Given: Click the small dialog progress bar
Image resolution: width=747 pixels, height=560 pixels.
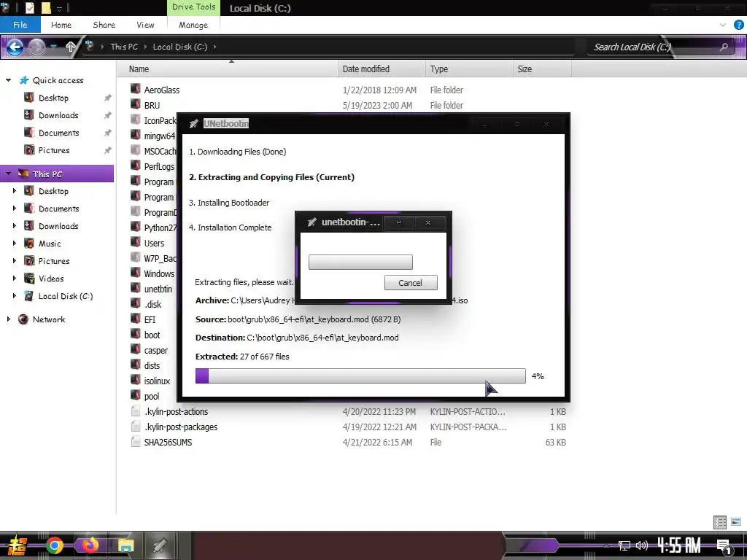Looking at the screenshot, I should pos(360,262).
